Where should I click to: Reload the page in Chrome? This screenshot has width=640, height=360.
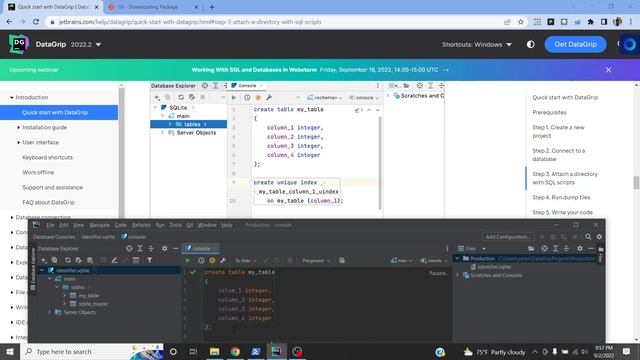point(36,22)
